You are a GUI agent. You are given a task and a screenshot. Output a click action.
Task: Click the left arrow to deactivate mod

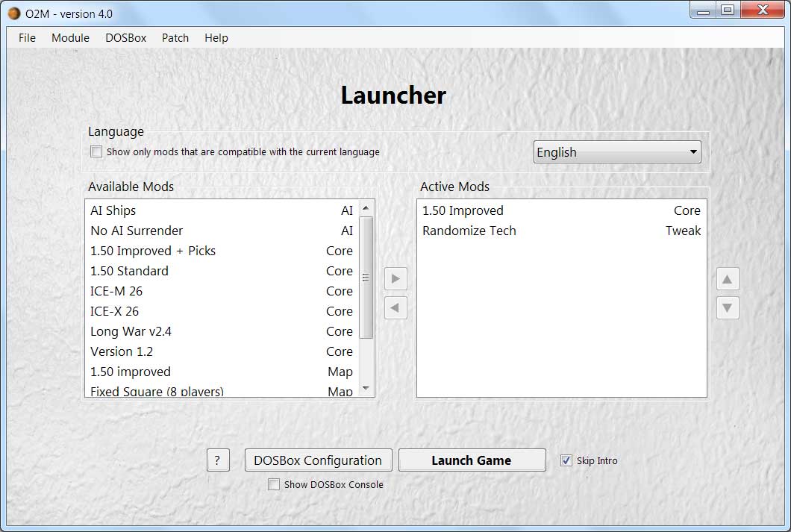[x=395, y=307]
